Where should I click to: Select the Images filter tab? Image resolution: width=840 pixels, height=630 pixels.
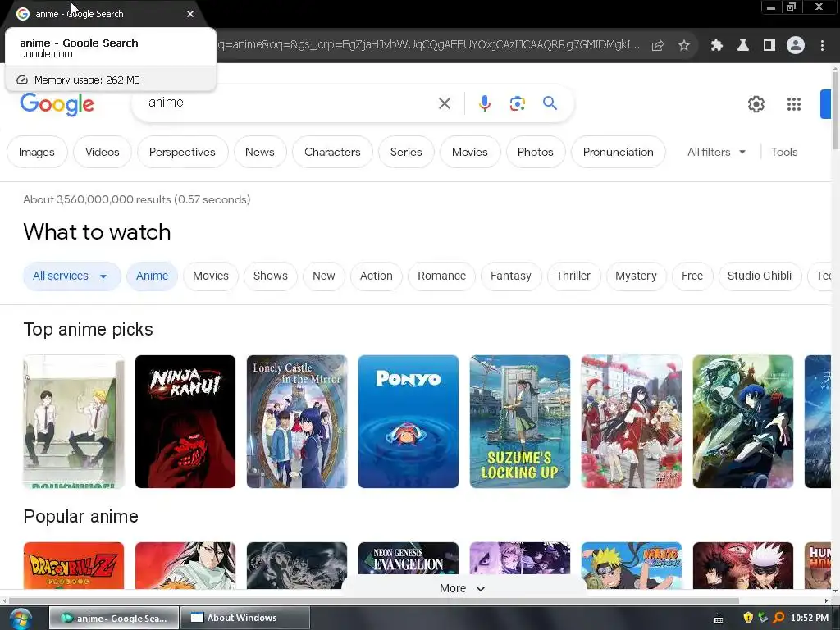coord(37,152)
